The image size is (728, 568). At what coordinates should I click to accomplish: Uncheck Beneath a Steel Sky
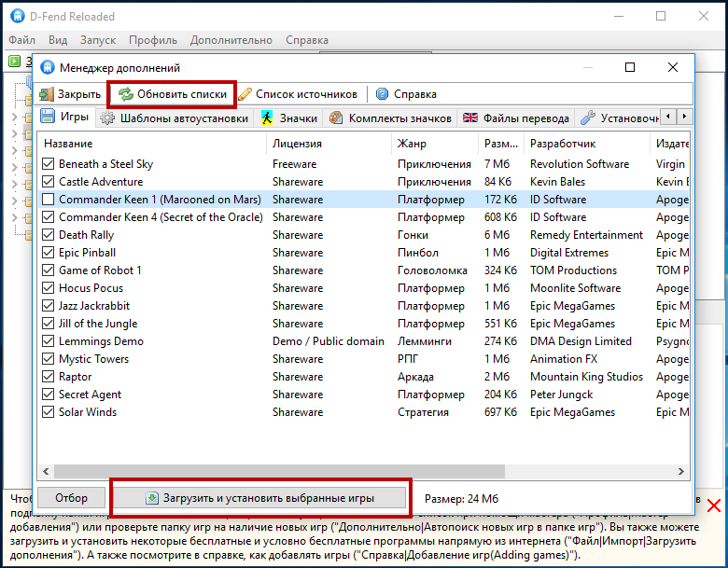click(x=48, y=164)
